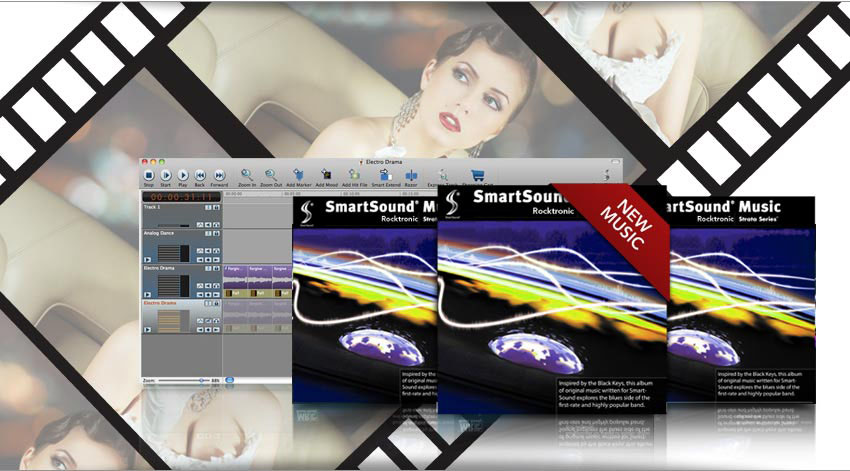Jump back with the Back button
850x471 pixels.
click(x=200, y=175)
